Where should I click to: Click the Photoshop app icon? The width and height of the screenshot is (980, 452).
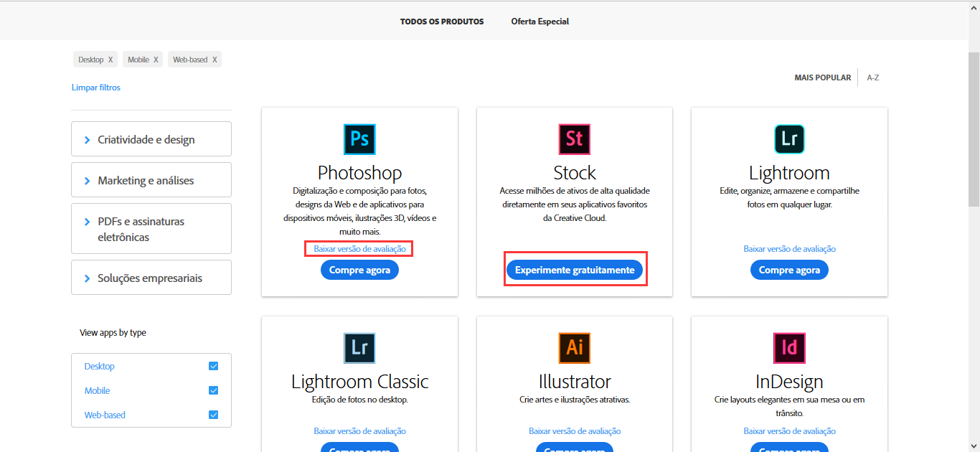(x=359, y=138)
